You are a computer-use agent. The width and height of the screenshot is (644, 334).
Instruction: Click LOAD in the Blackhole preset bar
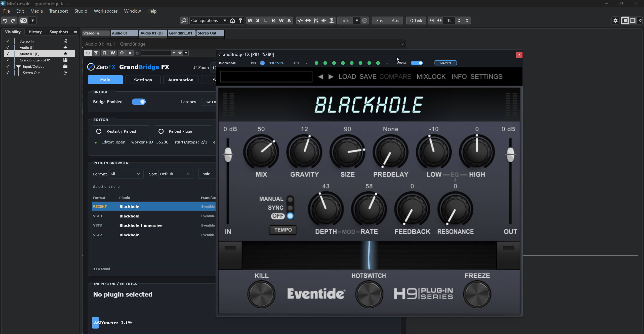click(x=347, y=77)
